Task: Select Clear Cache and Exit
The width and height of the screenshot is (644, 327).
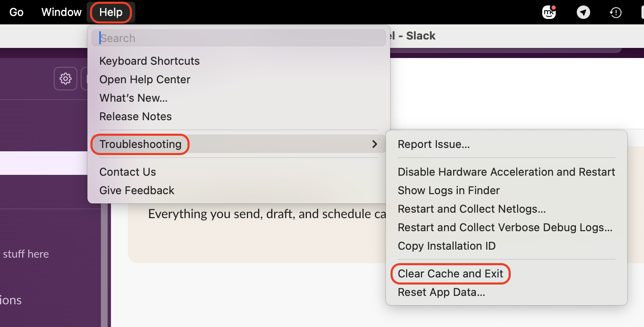Action: [x=450, y=274]
